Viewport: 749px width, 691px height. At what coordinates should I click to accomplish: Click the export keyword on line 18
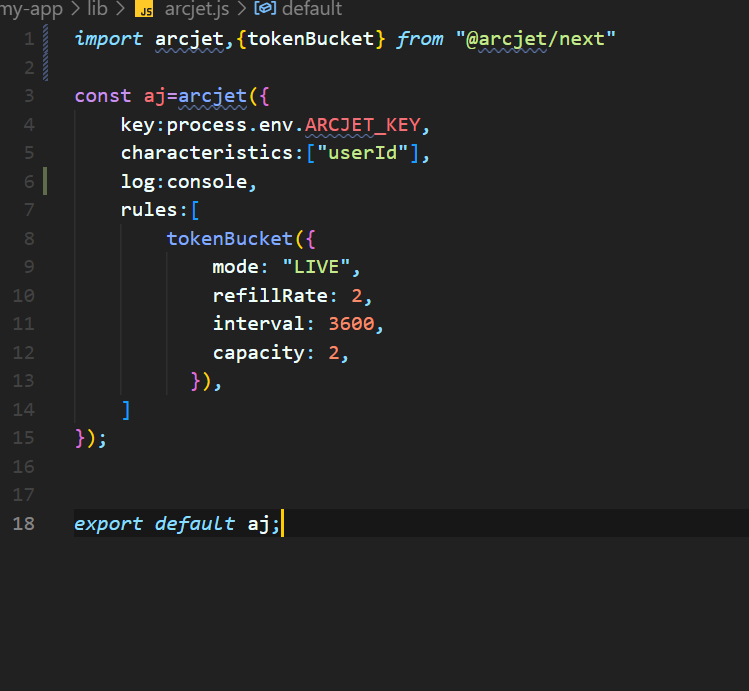[108, 524]
